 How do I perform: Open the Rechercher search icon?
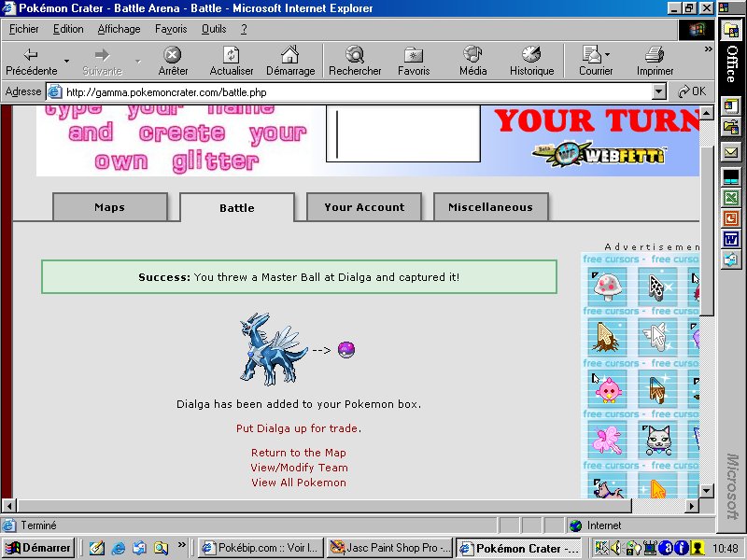point(355,55)
